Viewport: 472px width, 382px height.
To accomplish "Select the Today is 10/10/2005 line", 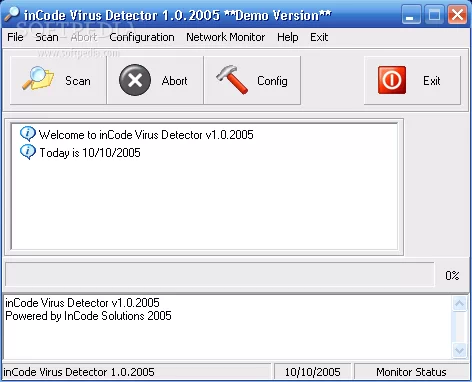I will [90, 153].
